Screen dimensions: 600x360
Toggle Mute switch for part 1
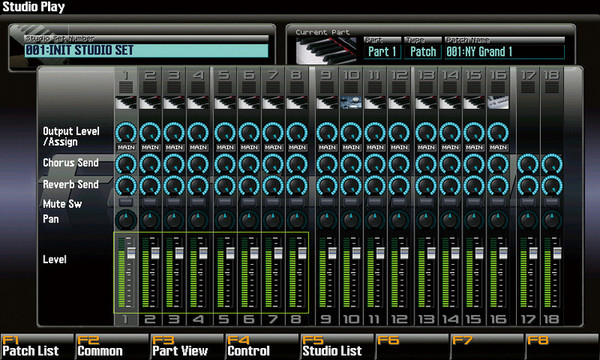click(x=126, y=202)
